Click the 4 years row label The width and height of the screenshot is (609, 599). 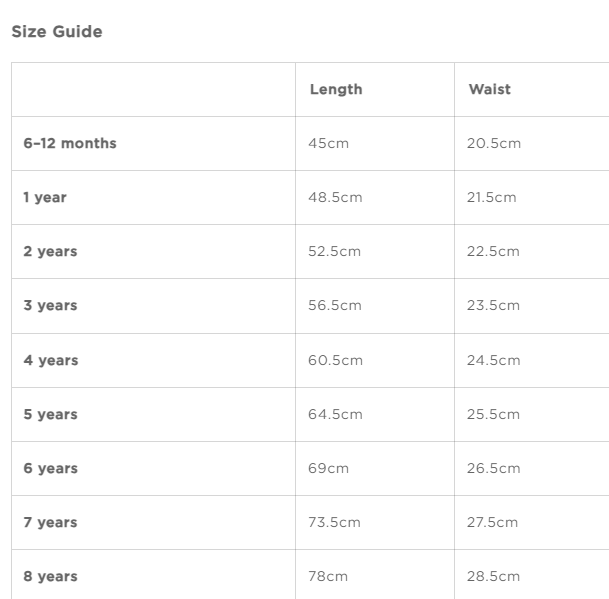click(x=50, y=360)
